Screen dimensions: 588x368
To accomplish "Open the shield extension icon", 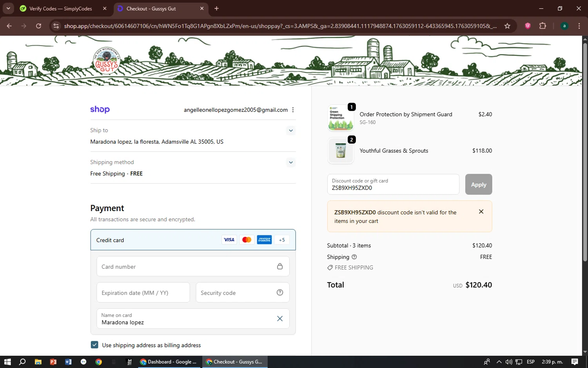I will [x=528, y=26].
